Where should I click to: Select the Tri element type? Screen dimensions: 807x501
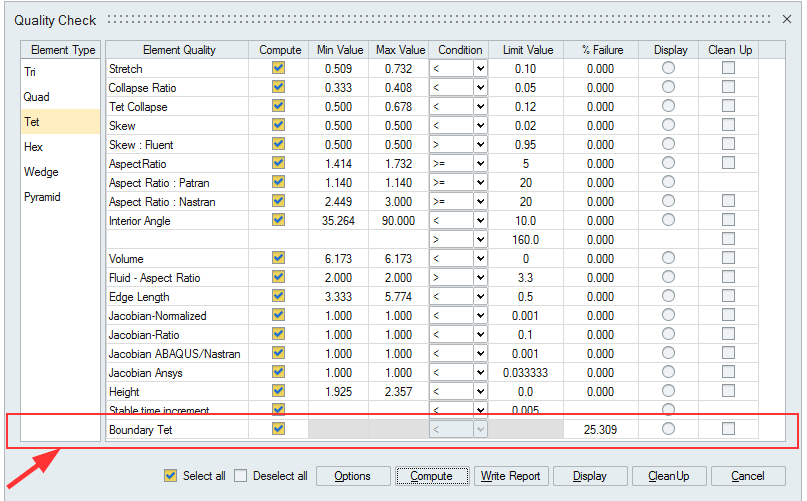click(x=30, y=72)
